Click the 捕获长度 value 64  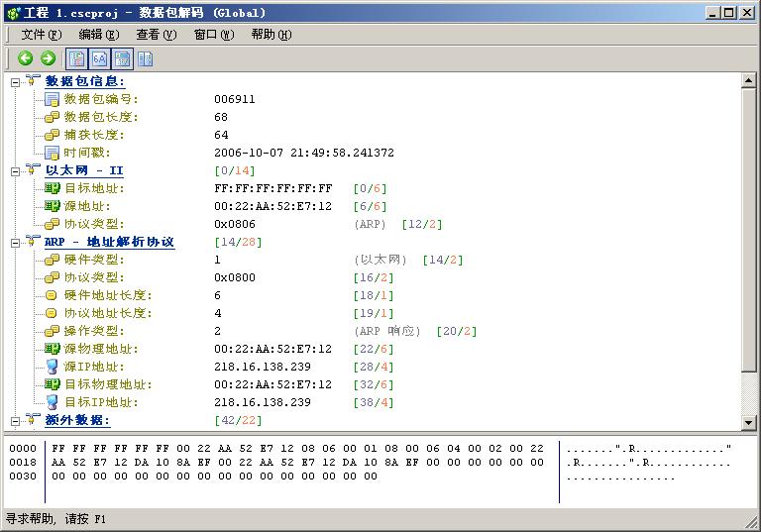pyautogui.click(x=221, y=135)
